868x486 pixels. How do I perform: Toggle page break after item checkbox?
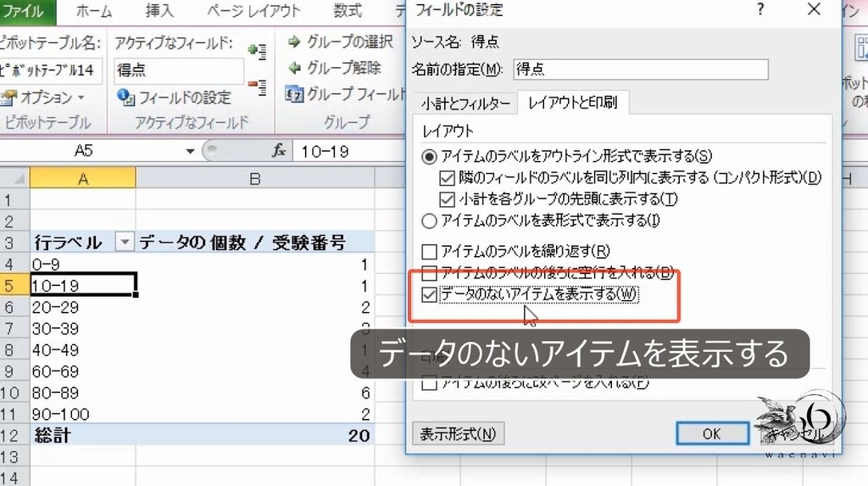pyautogui.click(x=429, y=383)
